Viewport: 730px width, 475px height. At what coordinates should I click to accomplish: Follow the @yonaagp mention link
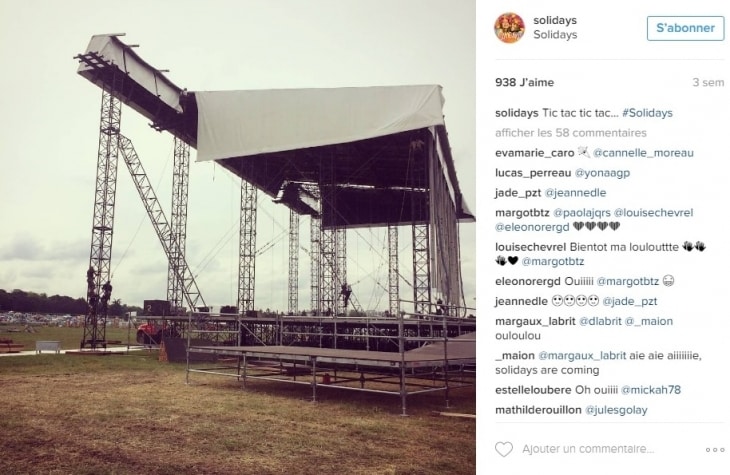pyautogui.click(x=602, y=173)
